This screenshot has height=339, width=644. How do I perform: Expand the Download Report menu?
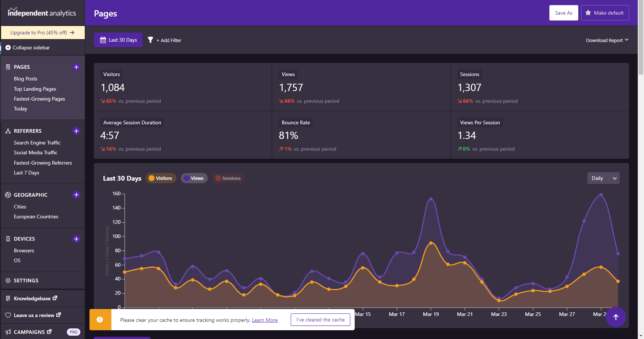[607, 40]
